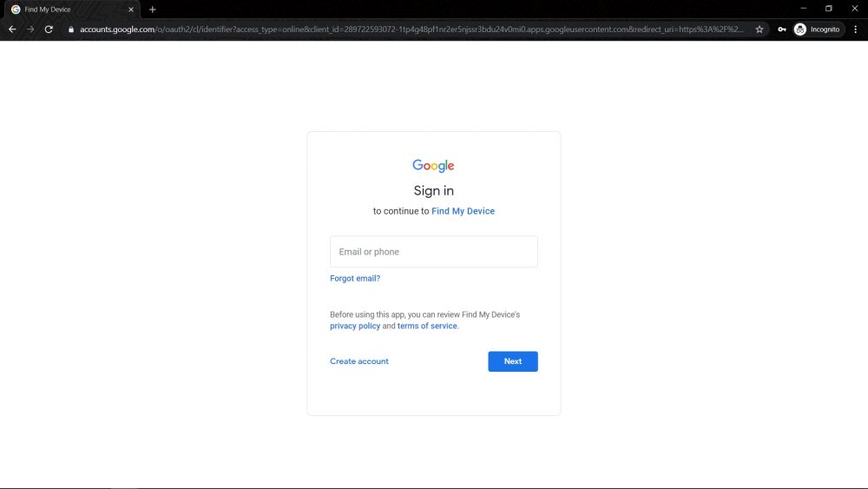The height and width of the screenshot is (489, 868).
Task: Click the browser forward arrow
Action: click(30, 30)
